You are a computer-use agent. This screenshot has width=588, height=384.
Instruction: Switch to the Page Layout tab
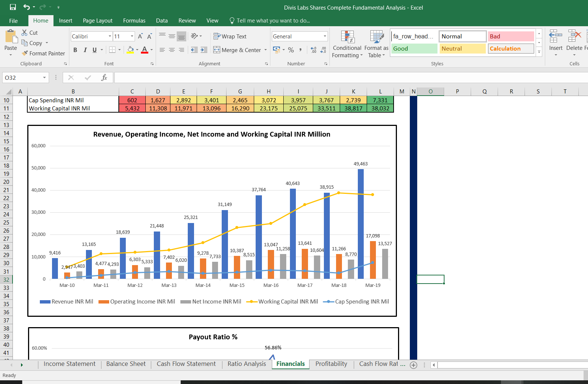pos(98,21)
